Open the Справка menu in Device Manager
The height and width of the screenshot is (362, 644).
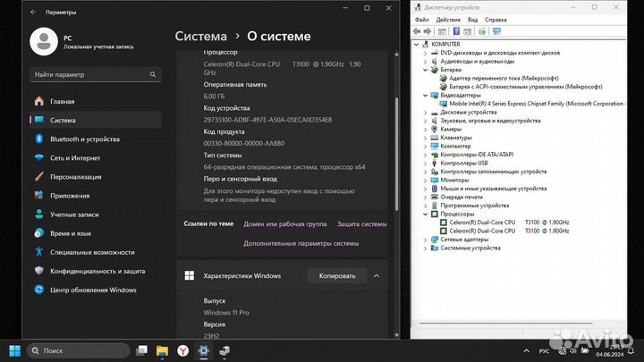(x=495, y=20)
